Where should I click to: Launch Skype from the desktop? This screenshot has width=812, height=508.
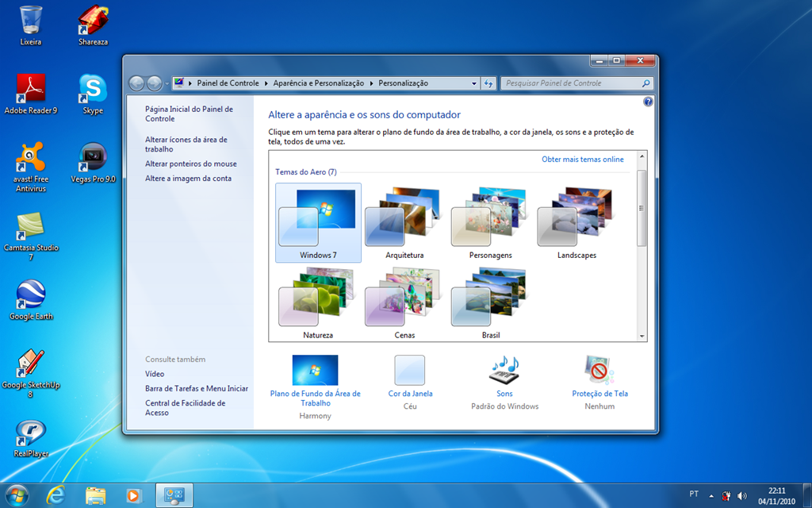93,87
